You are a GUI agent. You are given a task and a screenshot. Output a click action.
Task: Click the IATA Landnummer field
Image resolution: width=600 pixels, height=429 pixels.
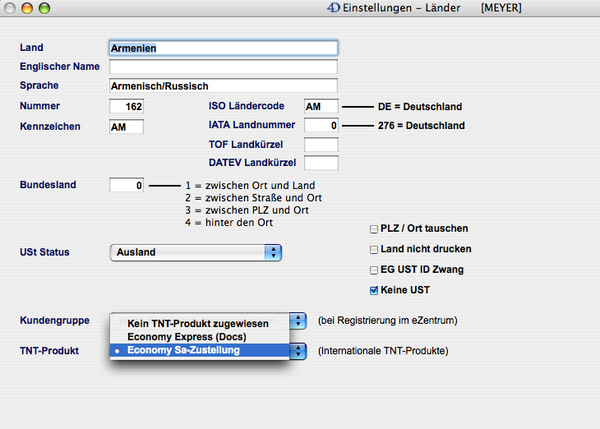[x=321, y=126]
